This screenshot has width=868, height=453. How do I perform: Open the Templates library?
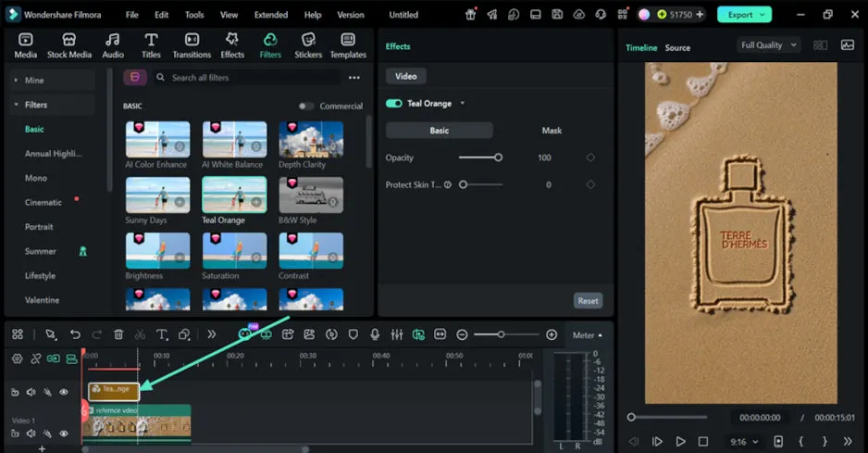click(348, 45)
